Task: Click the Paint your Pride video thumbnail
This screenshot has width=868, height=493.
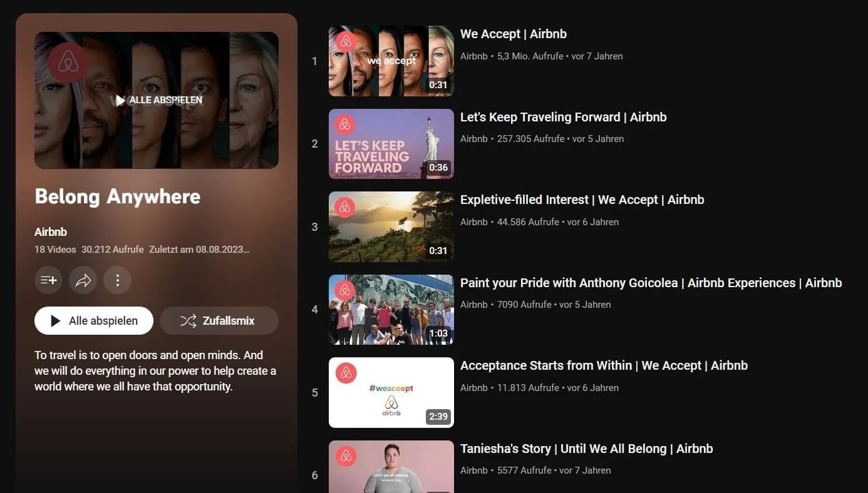Action: pyautogui.click(x=391, y=310)
